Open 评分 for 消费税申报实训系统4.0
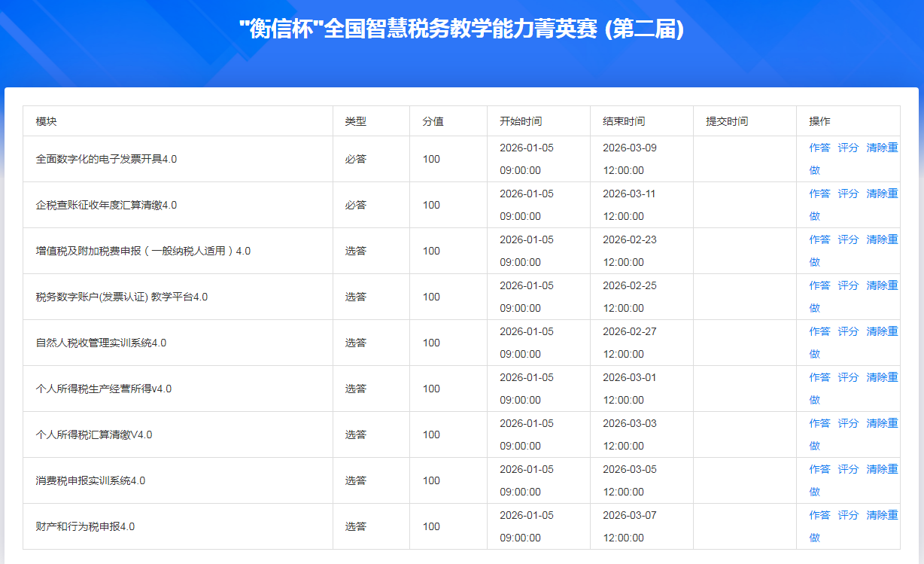924x564 pixels. pyautogui.click(x=848, y=469)
